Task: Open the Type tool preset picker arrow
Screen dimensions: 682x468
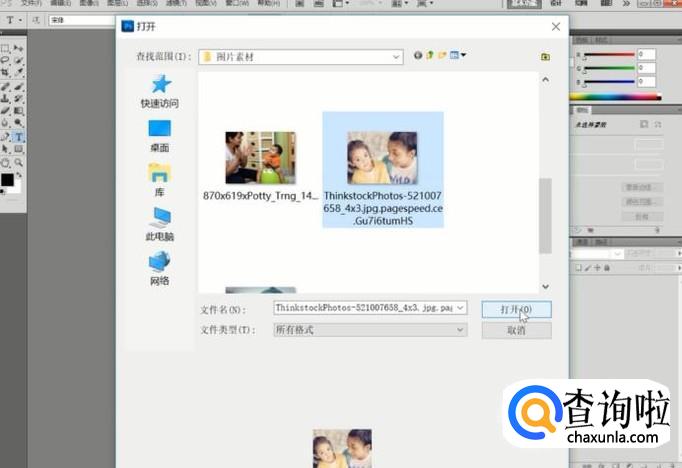Action: [x=20, y=20]
